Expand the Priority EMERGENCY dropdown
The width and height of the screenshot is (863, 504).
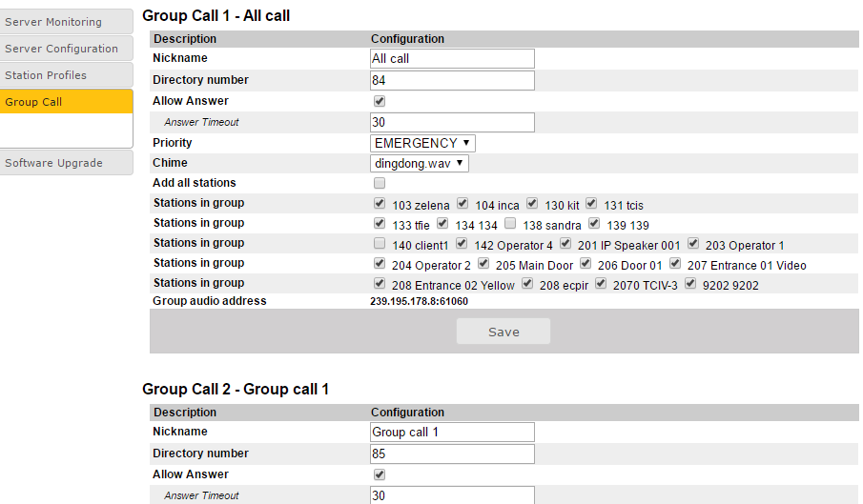pyautogui.click(x=422, y=143)
